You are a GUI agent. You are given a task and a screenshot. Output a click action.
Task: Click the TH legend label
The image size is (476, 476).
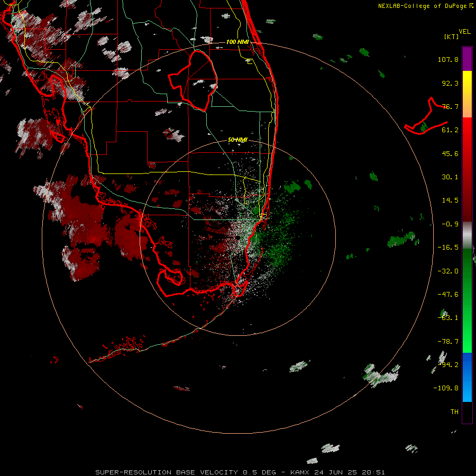tap(454, 412)
